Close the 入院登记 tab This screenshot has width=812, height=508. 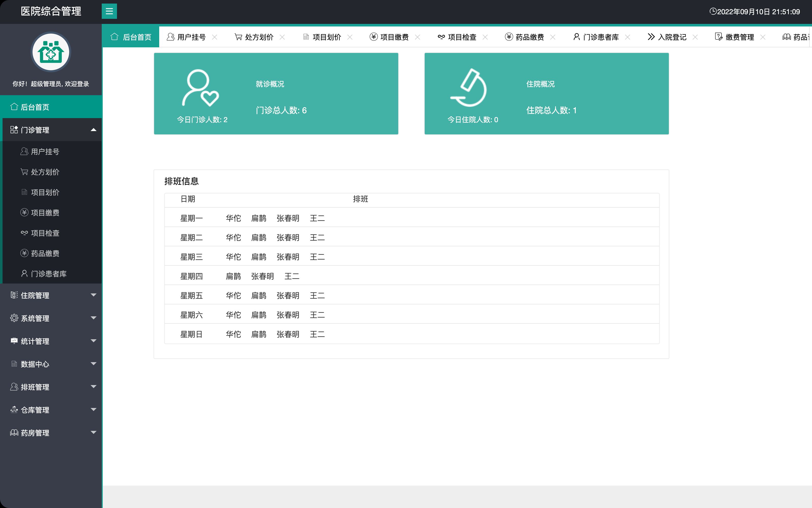click(x=695, y=37)
